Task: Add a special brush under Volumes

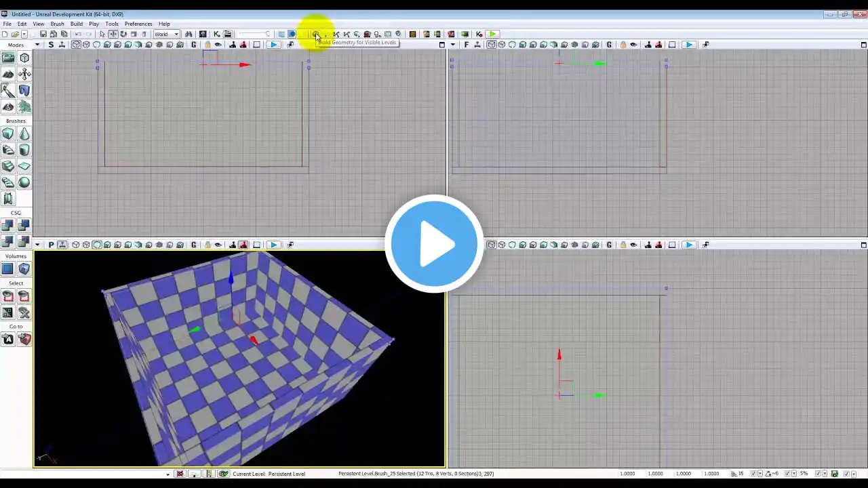Action: pos(8,269)
